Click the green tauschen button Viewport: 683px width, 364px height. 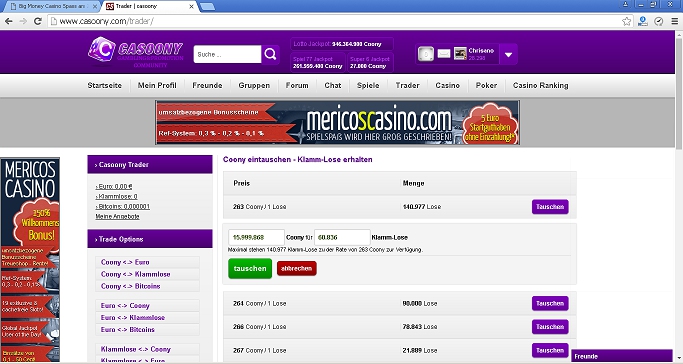pyautogui.click(x=250, y=269)
